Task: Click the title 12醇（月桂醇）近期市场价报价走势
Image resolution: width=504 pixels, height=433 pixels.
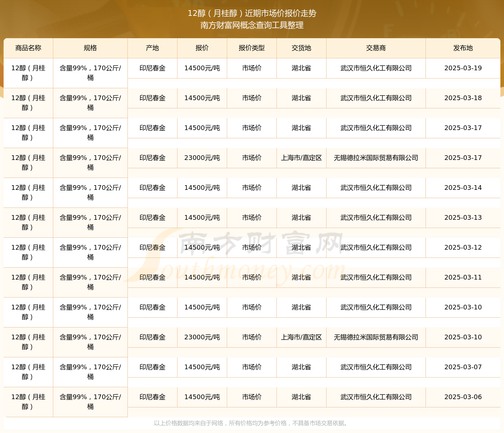Action: (x=252, y=13)
